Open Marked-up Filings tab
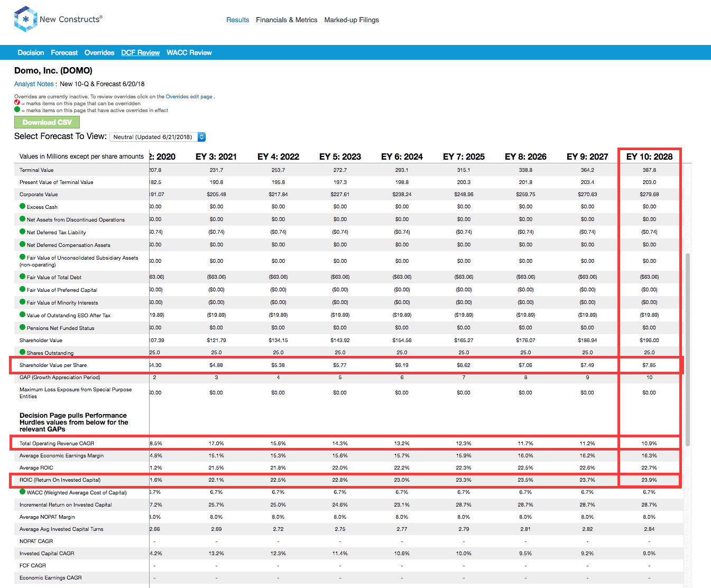The image size is (711, 588). [352, 20]
